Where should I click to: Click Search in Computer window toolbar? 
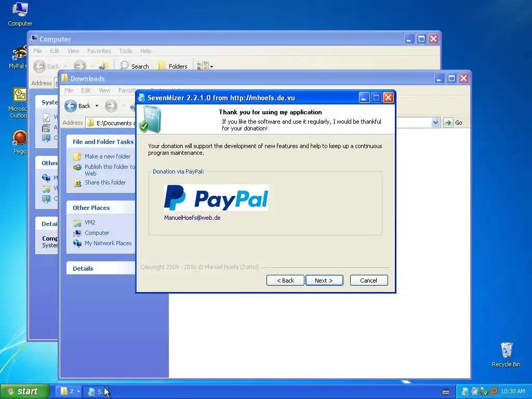click(x=135, y=66)
